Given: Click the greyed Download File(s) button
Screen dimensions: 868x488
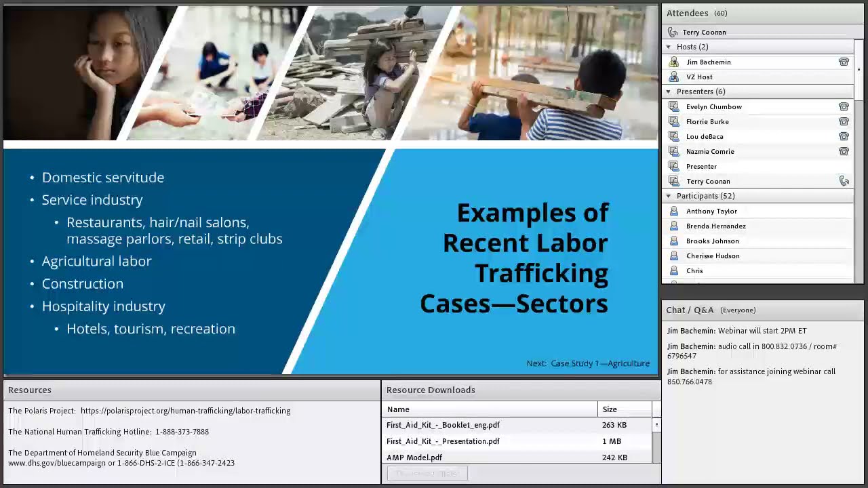Looking at the screenshot, I should pyautogui.click(x=427, y=473).
